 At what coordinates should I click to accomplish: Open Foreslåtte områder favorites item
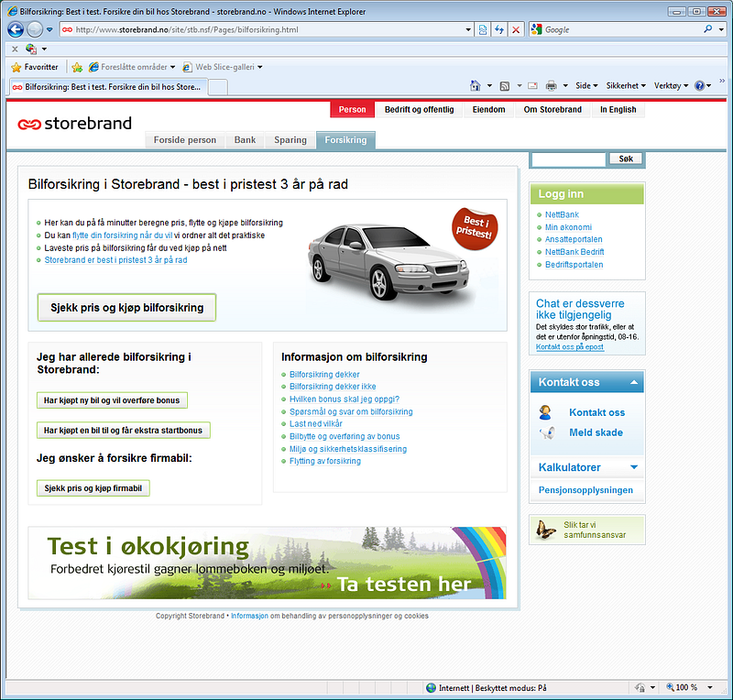tap(132, 67)
